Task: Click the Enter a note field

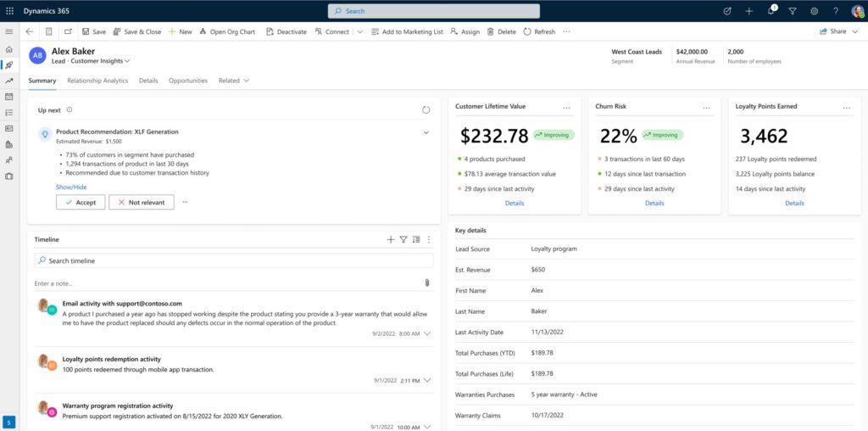Action: pyautogui.click(x=227, y=283)
